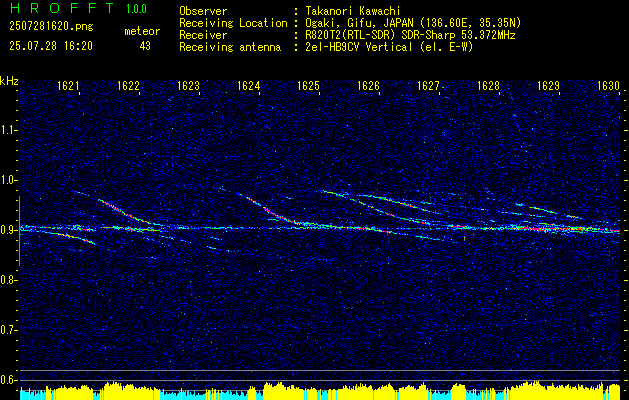
Task: Click the 1622 time axis marker
Action: pyautogui.click(x=128, y=86)
